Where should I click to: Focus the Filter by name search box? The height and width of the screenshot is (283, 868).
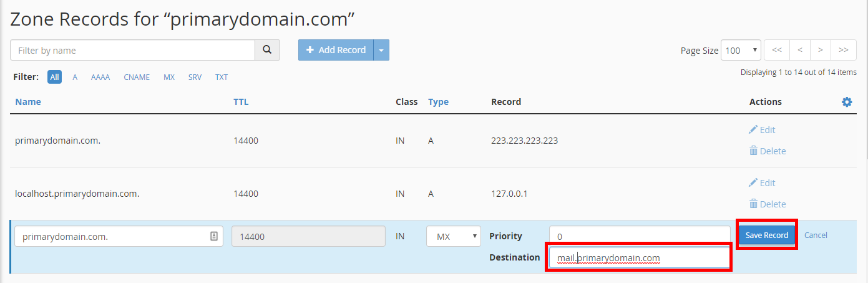tap(132, 50)
